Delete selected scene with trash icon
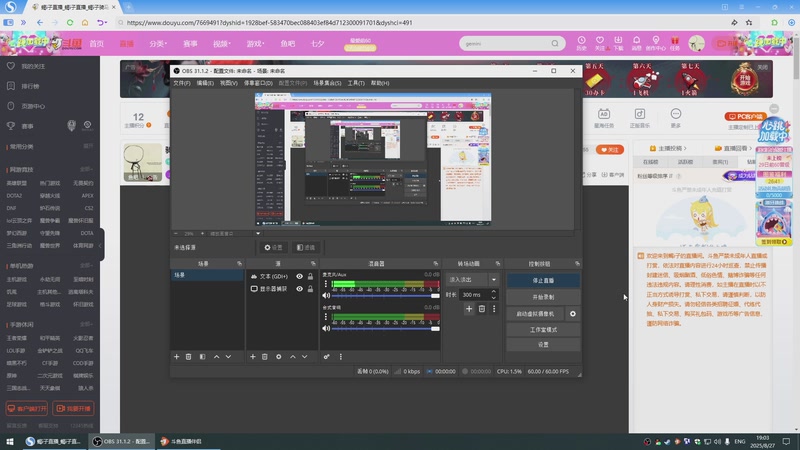 188,357
